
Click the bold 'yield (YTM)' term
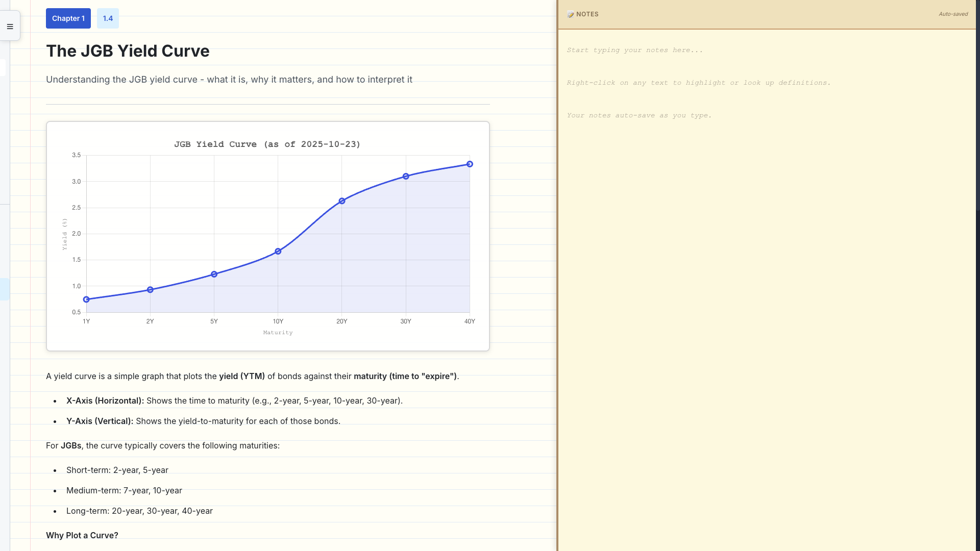pos(242,377)
